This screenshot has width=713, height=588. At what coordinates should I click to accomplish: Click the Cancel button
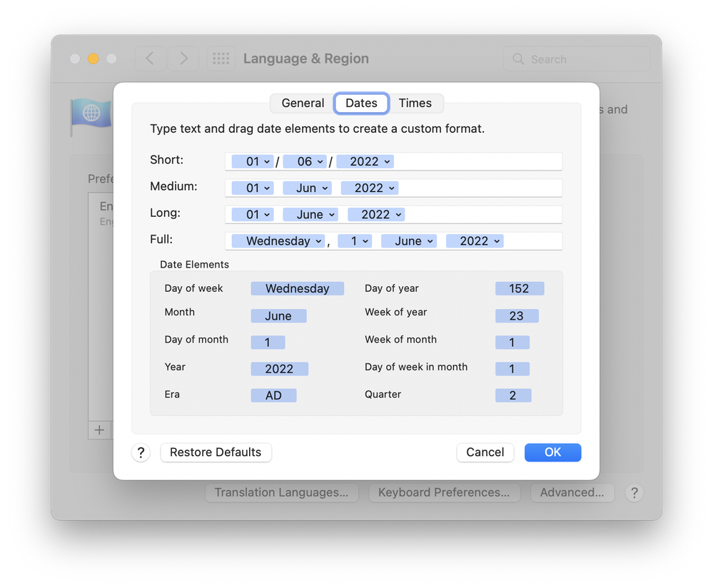pyautogui.click(x=485, y=452)
